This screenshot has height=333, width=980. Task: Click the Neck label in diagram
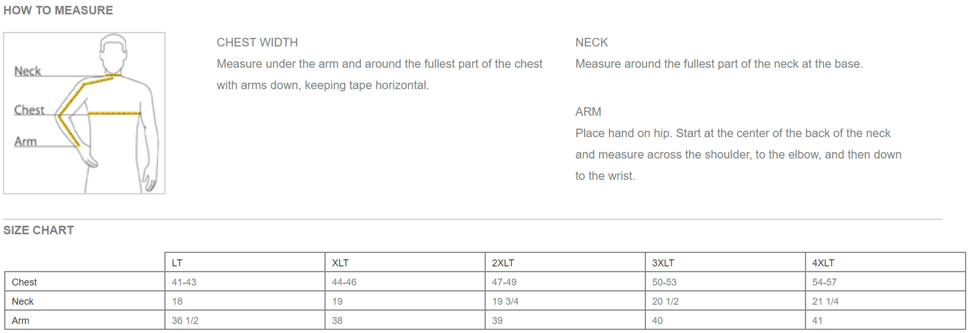point(28,71)
